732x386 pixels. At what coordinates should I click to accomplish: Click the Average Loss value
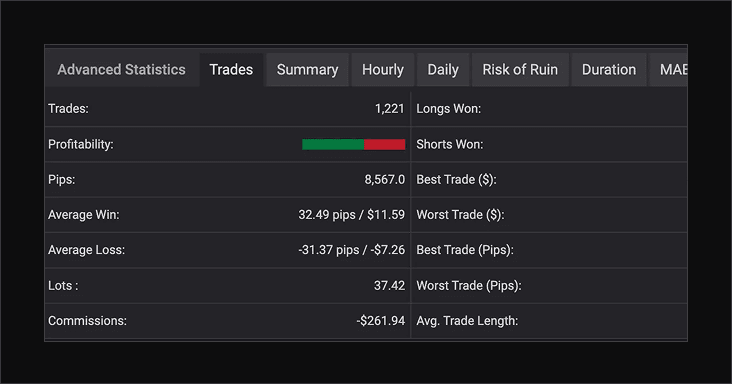click(x=352, y=250)
